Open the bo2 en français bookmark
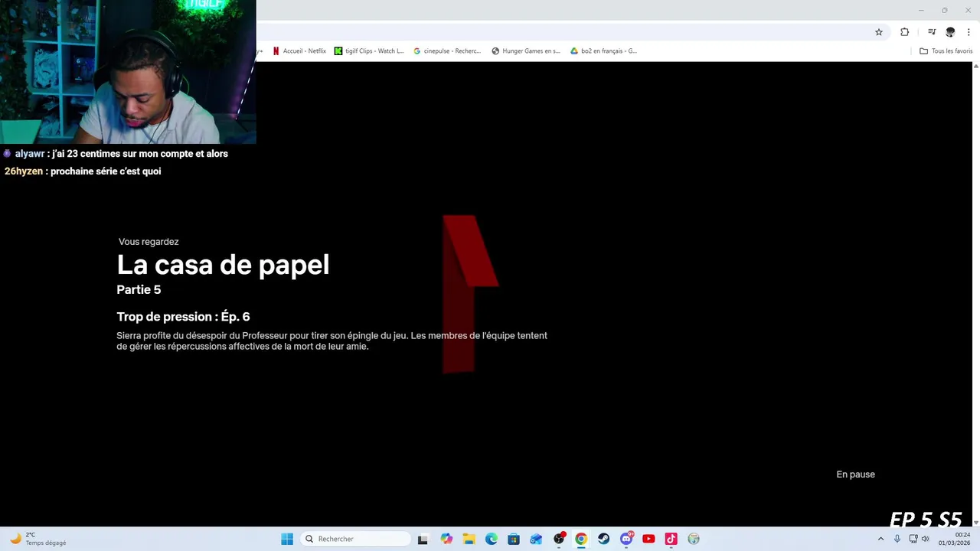 click(603, 51)
